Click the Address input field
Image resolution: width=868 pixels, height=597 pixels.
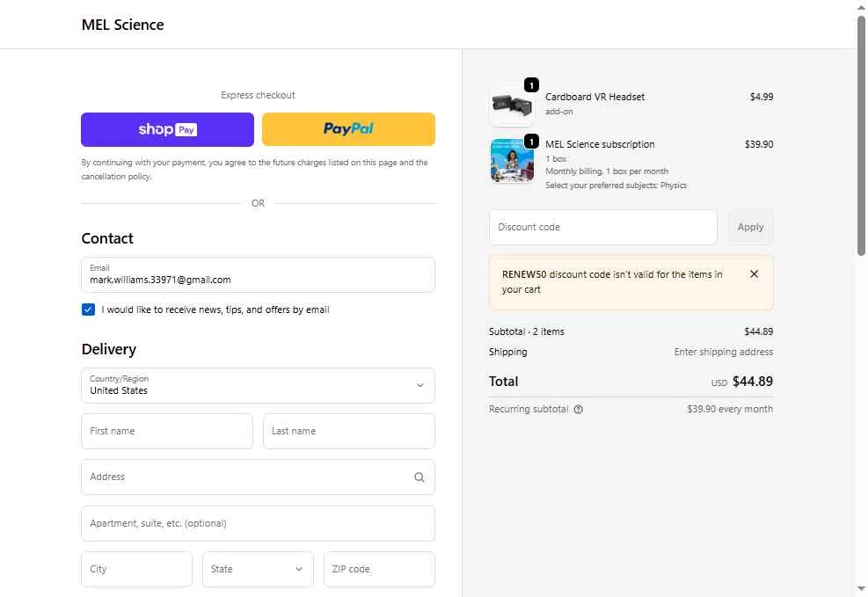pos(258,477)
